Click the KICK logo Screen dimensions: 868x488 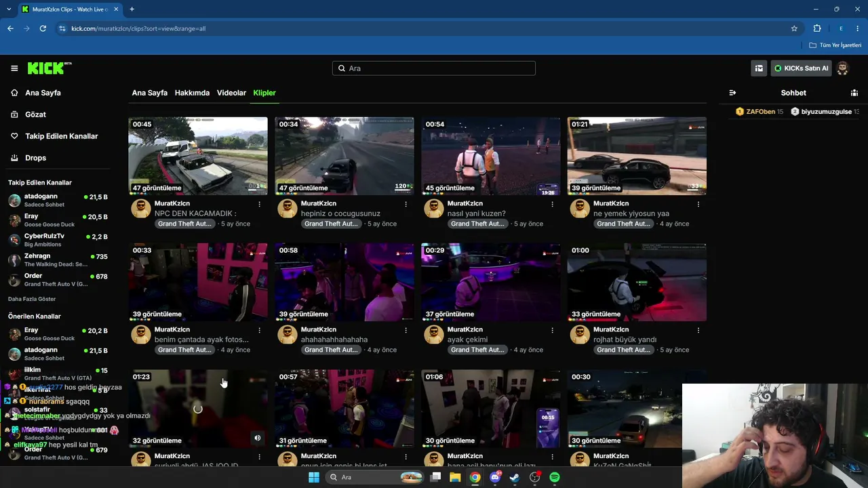[49, 68]
